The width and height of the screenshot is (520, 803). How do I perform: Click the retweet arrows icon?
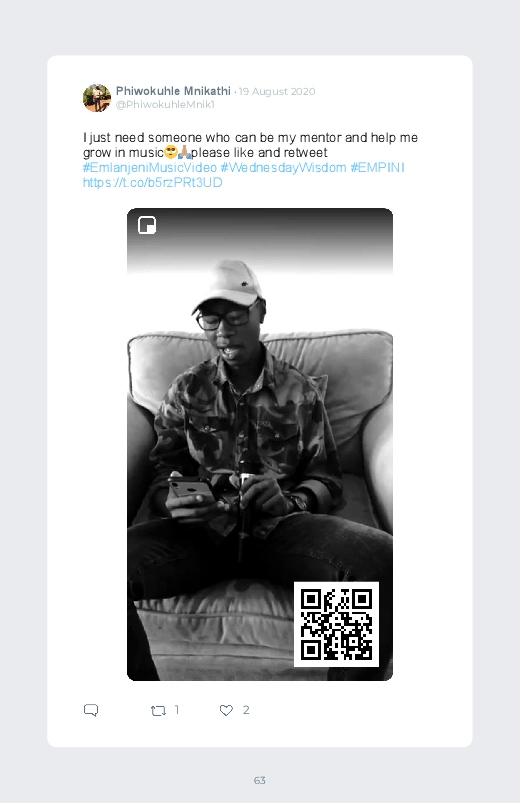pyautogui.click(x=158, y=710)
